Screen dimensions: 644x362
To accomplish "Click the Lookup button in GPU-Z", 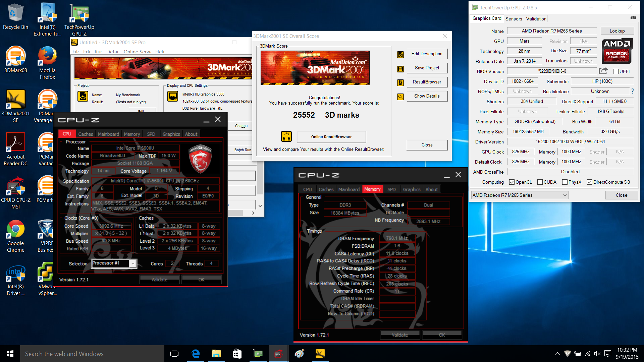I will (x=617, y=31).
